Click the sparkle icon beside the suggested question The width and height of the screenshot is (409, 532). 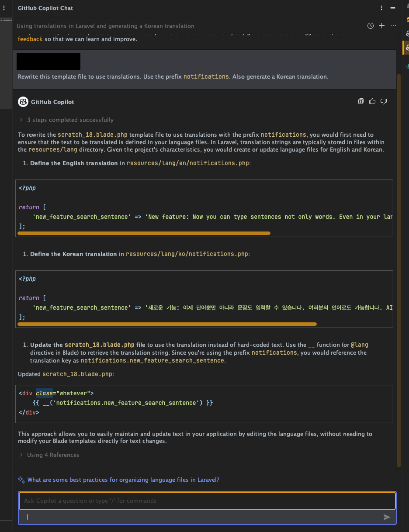click(21, 480)
